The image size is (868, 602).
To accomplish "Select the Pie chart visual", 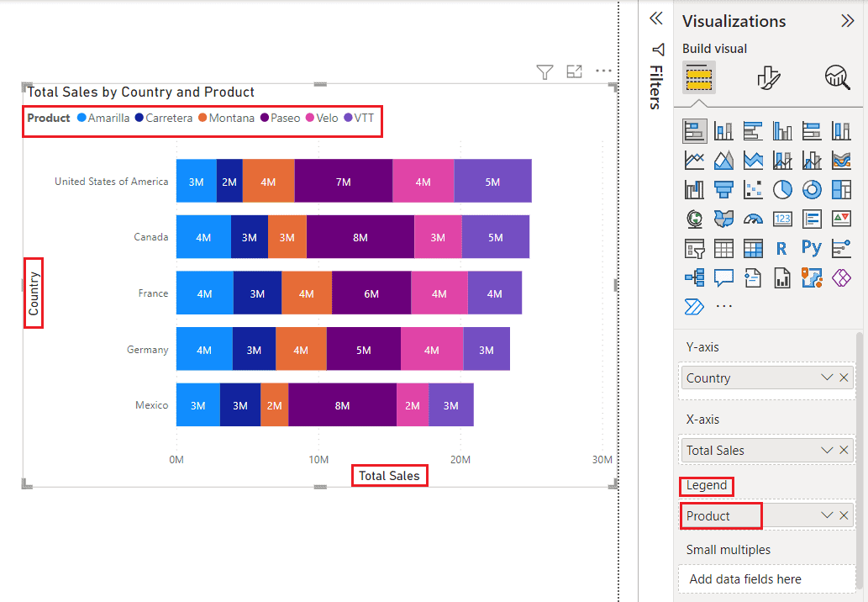I will tap(782, 190).
